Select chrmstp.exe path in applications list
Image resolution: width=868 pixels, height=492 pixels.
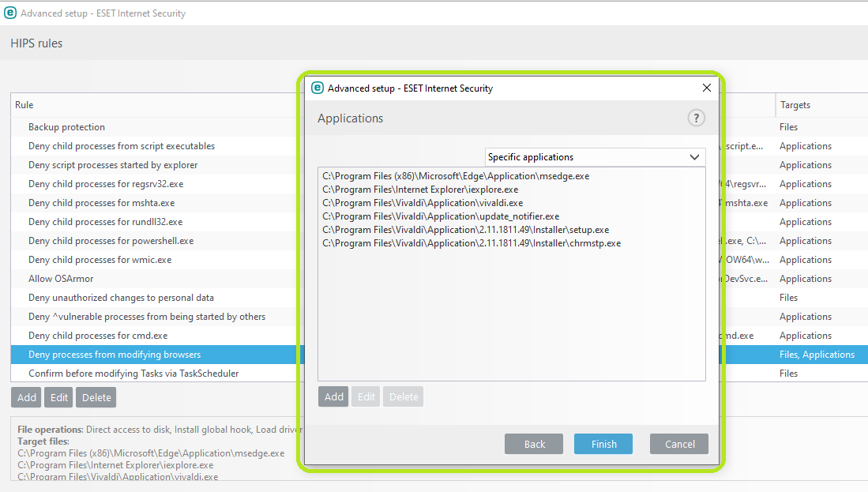472,243
